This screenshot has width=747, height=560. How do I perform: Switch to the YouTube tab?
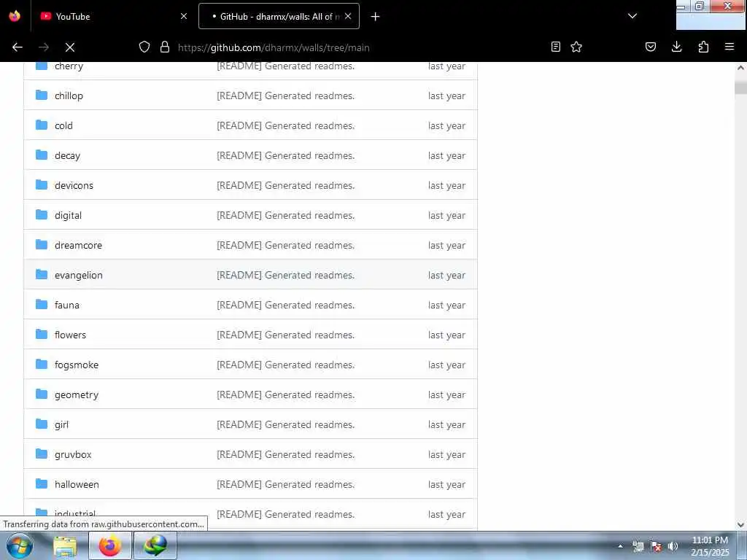112,16
